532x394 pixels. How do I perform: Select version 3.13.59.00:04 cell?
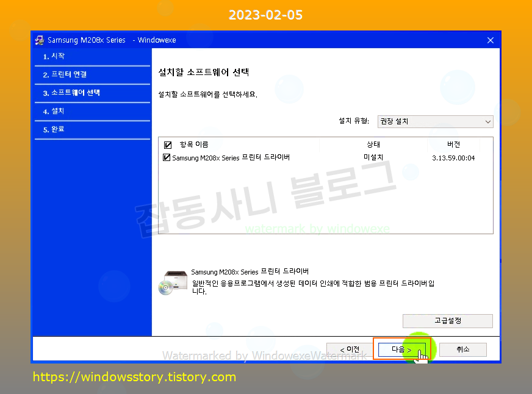pyautogui.click(x=453, y=158)
